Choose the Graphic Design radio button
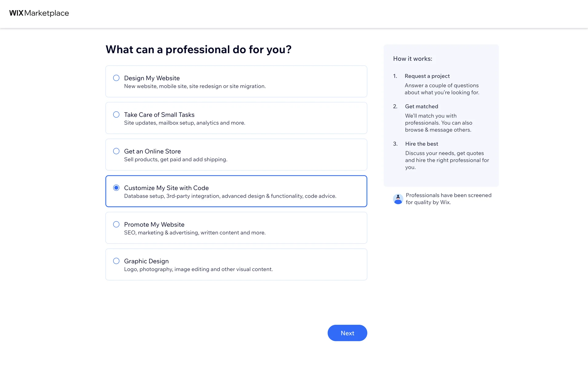This screenshot has width=588, height=368. coord(116,261)
